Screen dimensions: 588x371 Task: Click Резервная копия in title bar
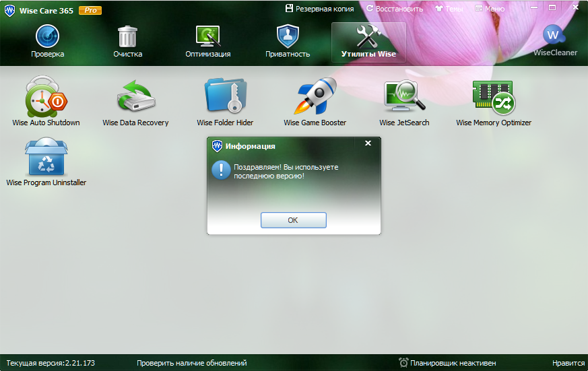tap(319, 9)
